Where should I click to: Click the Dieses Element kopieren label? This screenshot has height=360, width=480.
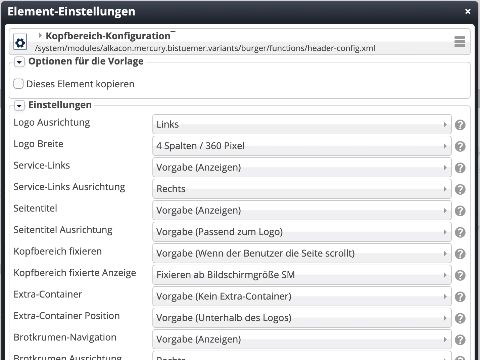tap(80, 84)
